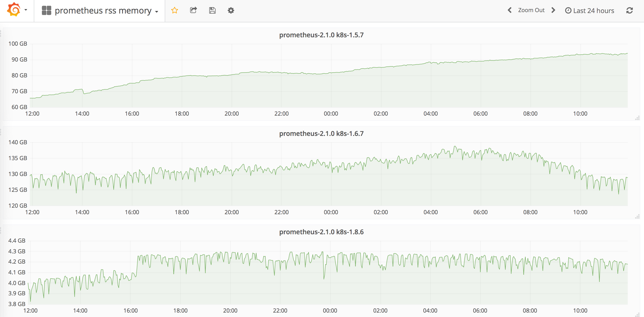Click the Grafana logo icon
This screenshot has width=644, height=317.
click(x=14, y=10)
